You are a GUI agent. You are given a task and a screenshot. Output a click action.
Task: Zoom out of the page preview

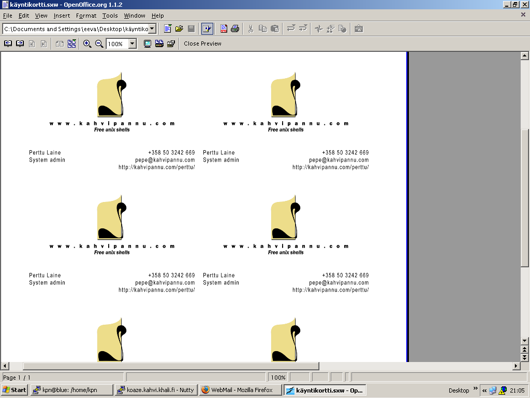click(99, 44)
